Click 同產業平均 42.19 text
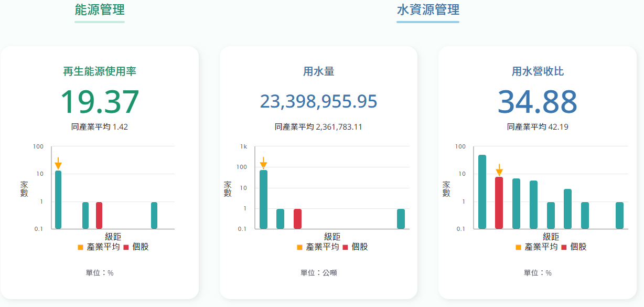Viewport: 644px width, 307px height. [538, 127]
